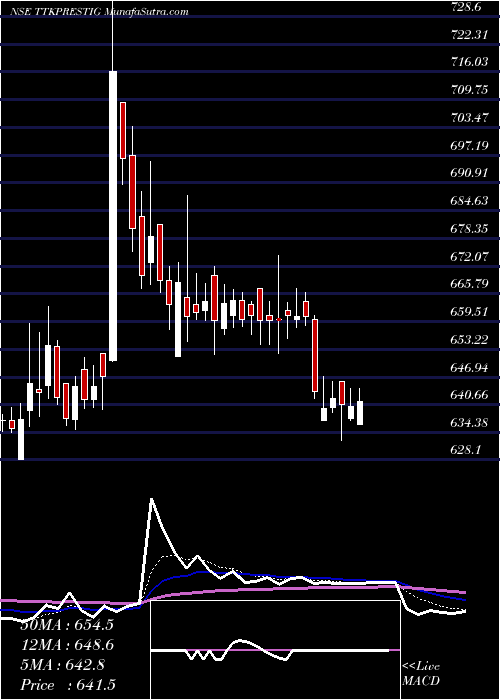Select the 634.38 price axis label
Viewport: 500px width, 700px height.
click(470, 423)
